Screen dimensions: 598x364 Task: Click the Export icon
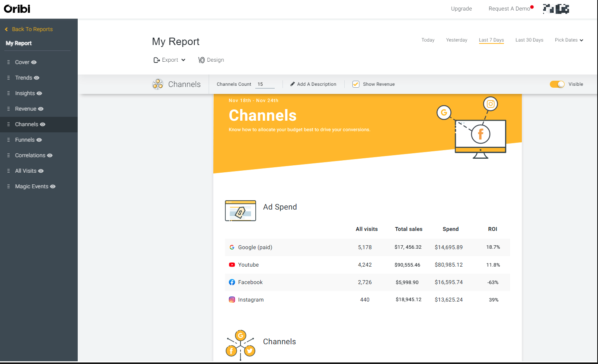[x=157, y=60]
